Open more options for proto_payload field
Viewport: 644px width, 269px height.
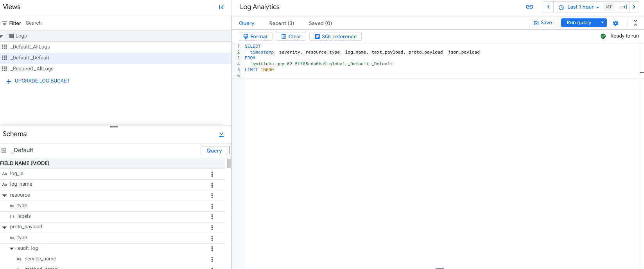tap(212, 228)
